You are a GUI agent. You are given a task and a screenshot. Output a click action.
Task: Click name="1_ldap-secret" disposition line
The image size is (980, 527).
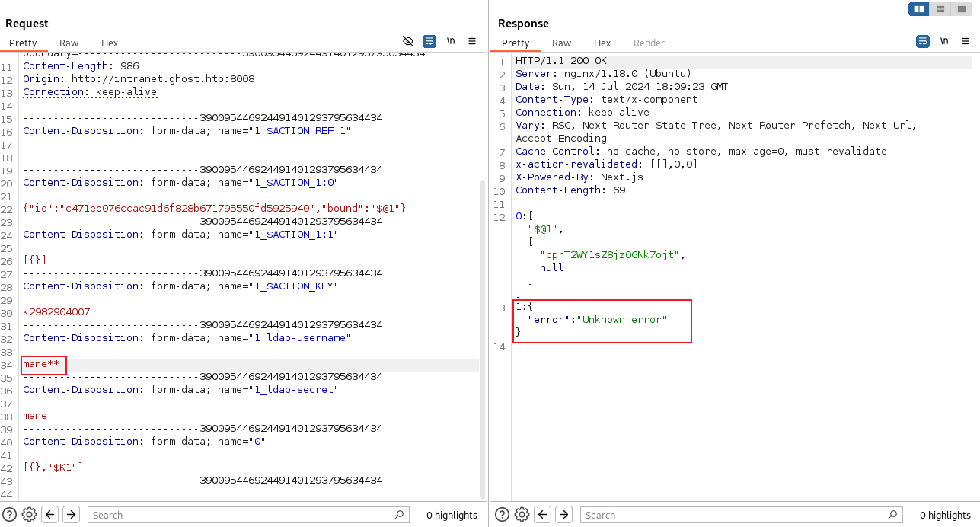click(x=180, y=390)
